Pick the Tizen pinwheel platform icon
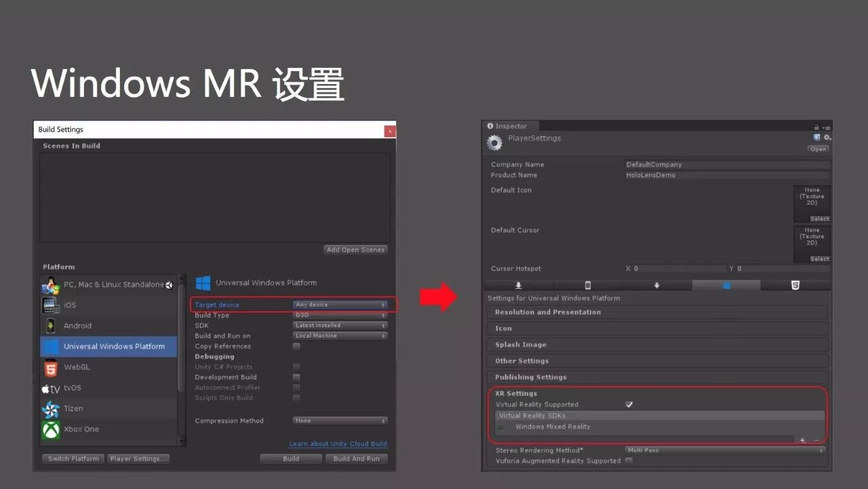The image size is (868, 489). coord(50,409)
